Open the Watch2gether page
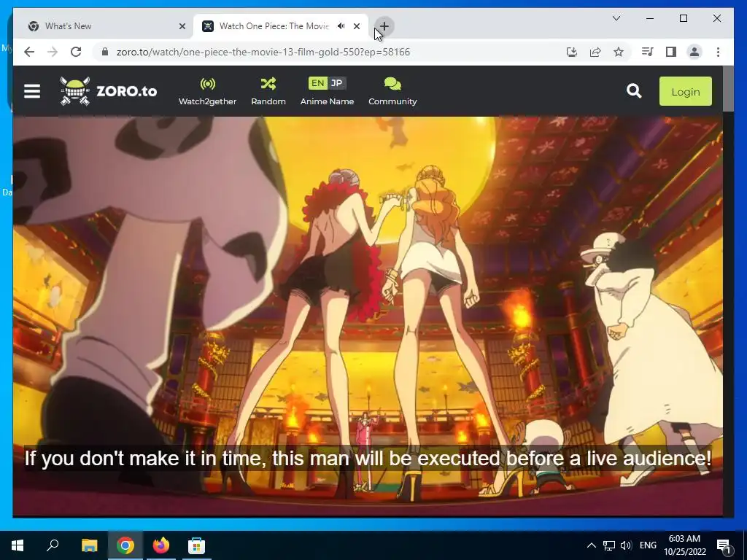The image size is (747, 560). tap(207, 91)
